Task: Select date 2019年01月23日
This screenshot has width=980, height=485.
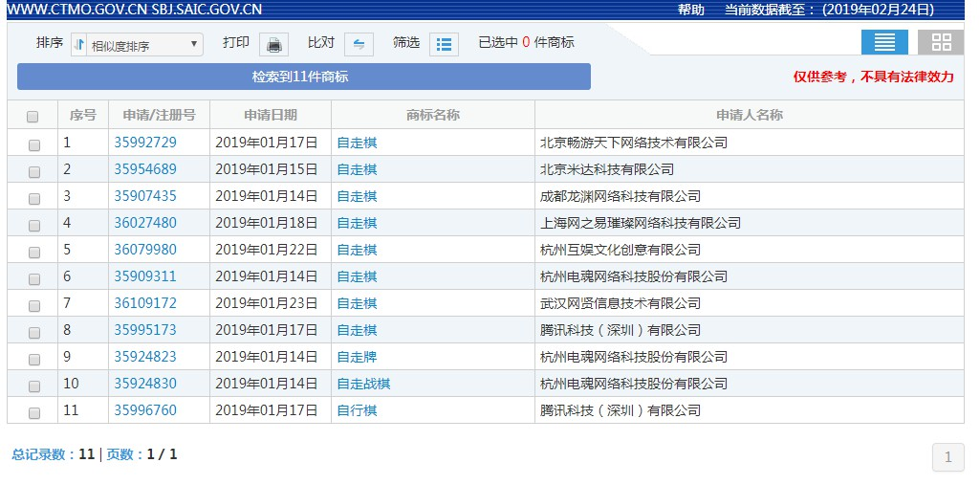Action: point(267,303)
